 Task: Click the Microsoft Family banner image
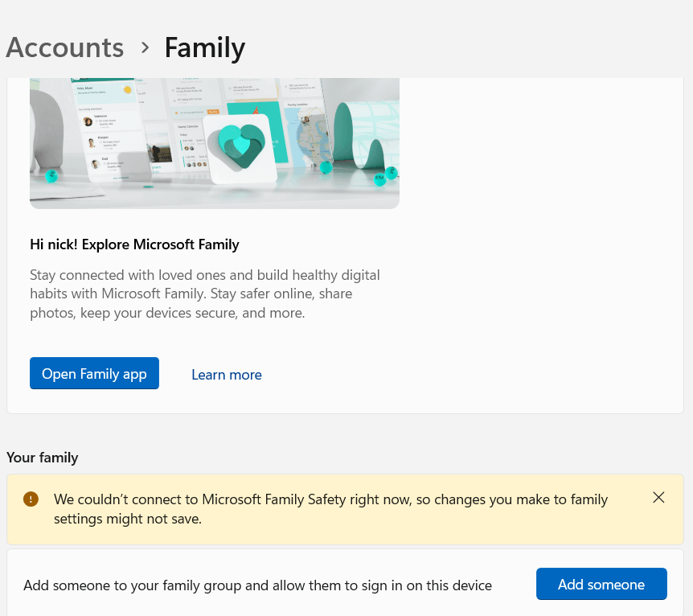point(215,143)
